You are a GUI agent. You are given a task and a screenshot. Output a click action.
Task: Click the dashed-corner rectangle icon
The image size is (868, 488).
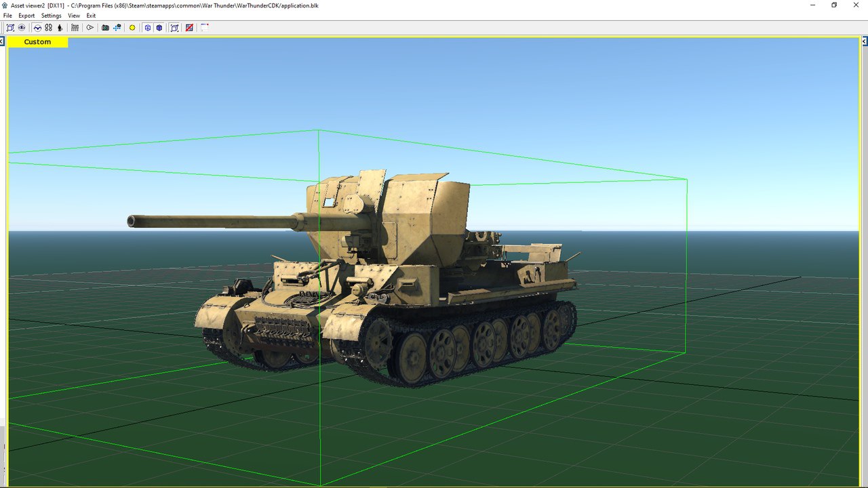(x=204, y=28)
